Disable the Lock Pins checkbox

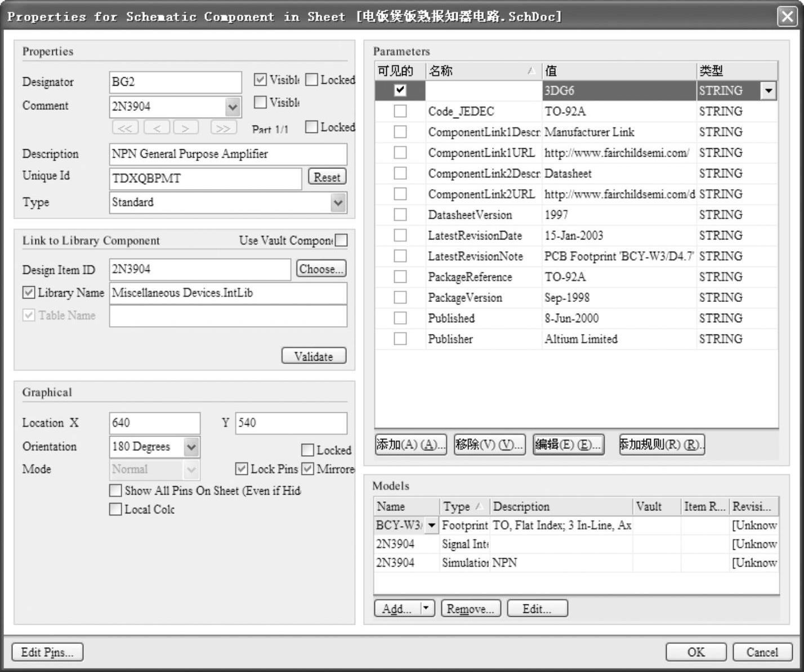(242, 469)
